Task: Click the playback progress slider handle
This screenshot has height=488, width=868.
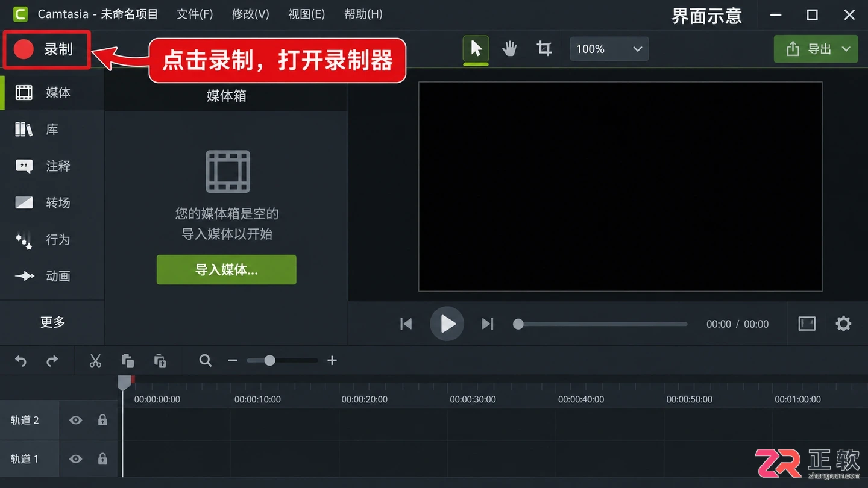Action: [x=518, y=324]
